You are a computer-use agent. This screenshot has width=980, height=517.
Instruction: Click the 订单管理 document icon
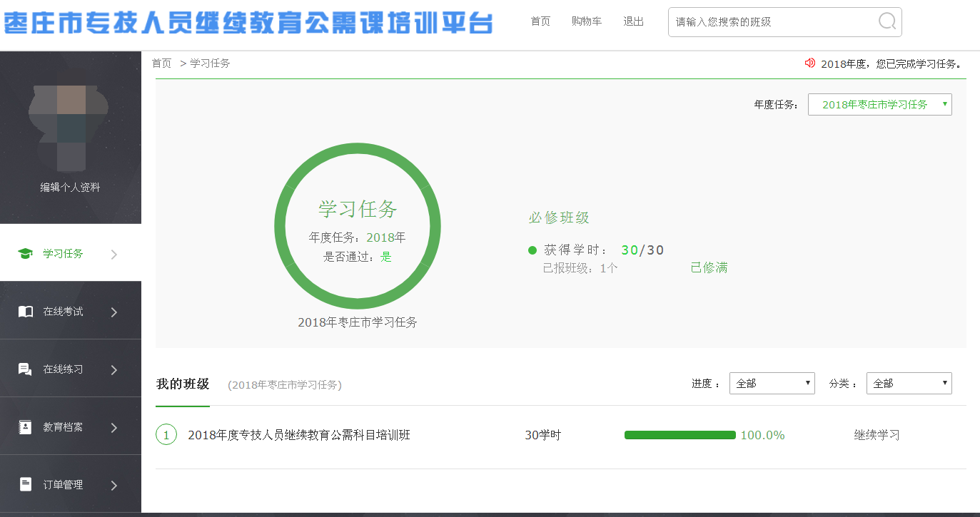click(26, 485)
